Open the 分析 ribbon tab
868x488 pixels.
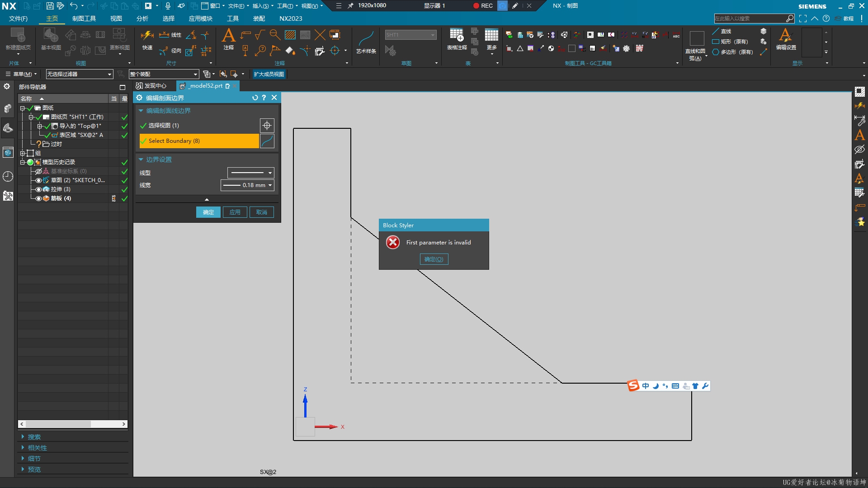pyautogui.click(x=142, y=19)
